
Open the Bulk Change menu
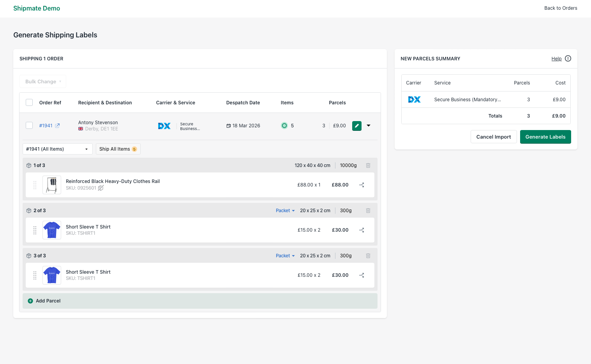tap(42, 81)
